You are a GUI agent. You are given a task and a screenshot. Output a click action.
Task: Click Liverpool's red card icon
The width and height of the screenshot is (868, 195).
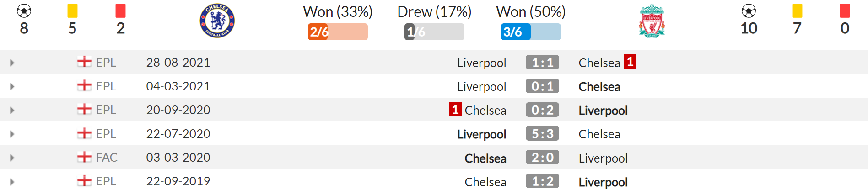pos(845,11)
